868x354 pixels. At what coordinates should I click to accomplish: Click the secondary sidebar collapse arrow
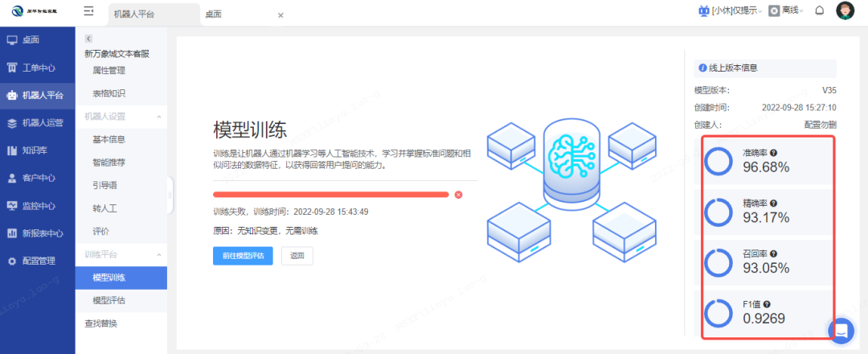pyautogui.click(x=88, y=39)
